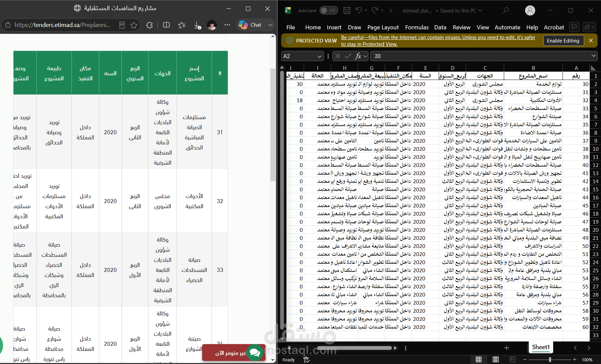Click the Excel search magnifier icon
The width and height of the screenshot is (601, 364).
(506, 10)
